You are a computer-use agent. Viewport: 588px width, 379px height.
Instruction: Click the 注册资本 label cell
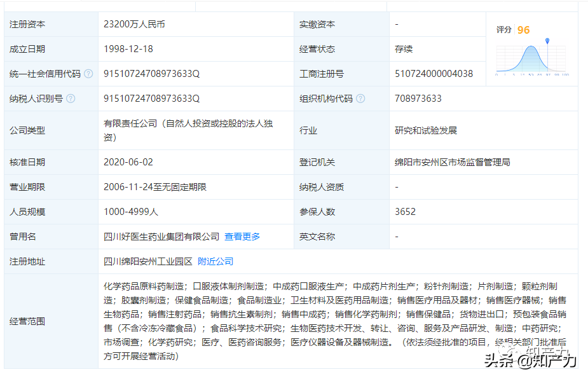(x=51, y=24)
